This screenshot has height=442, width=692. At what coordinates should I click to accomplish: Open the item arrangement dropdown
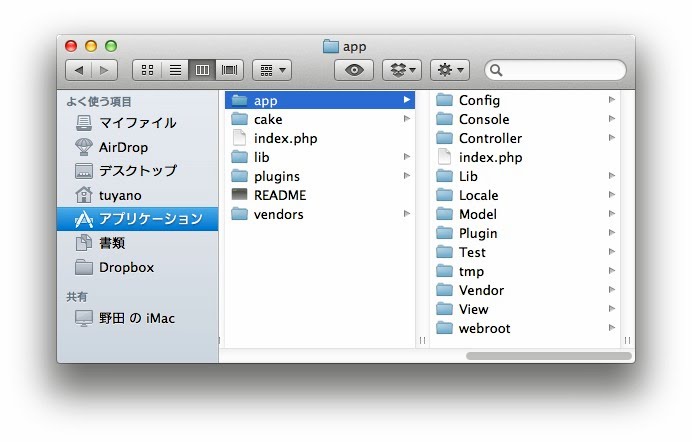click(x=272, y=70)
